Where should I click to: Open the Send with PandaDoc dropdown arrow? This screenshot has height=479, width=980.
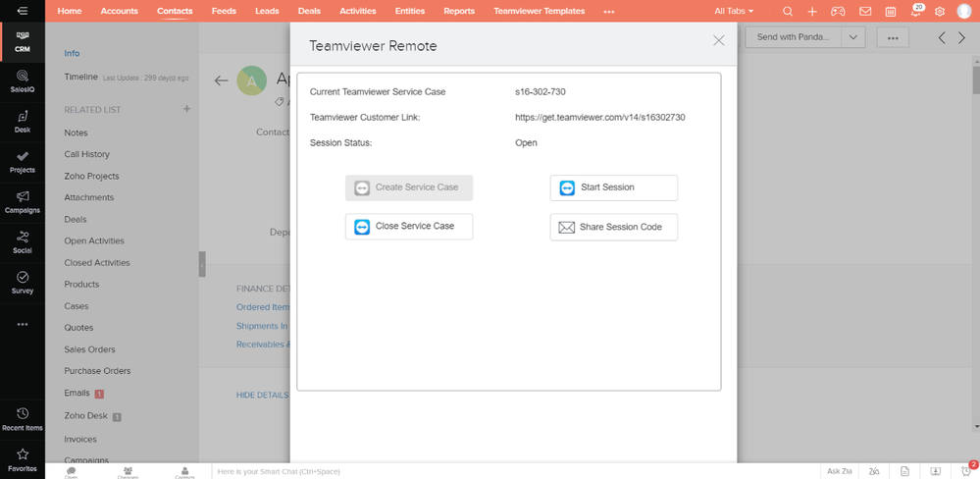click(x=851, y=37)
